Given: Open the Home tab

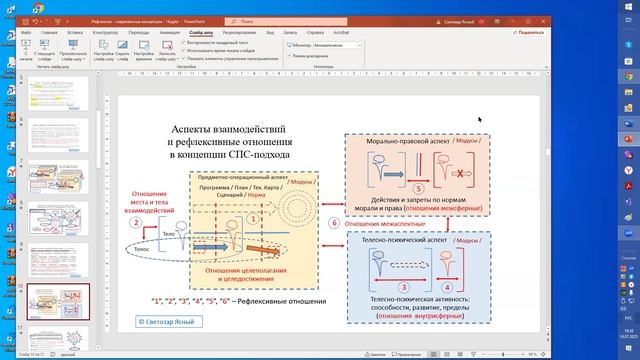Looking at the screenshot, I should [49, 33].
